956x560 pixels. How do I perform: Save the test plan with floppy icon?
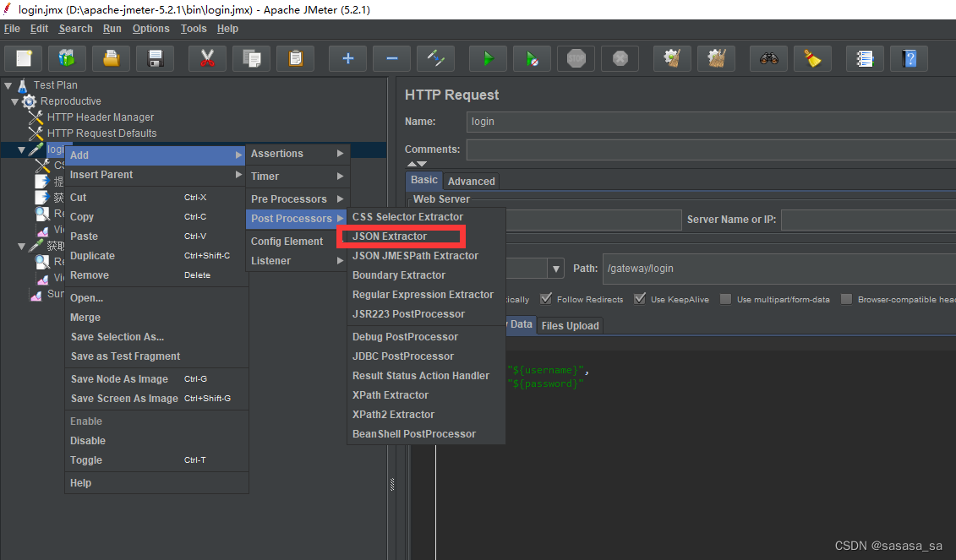pos(155,58)
